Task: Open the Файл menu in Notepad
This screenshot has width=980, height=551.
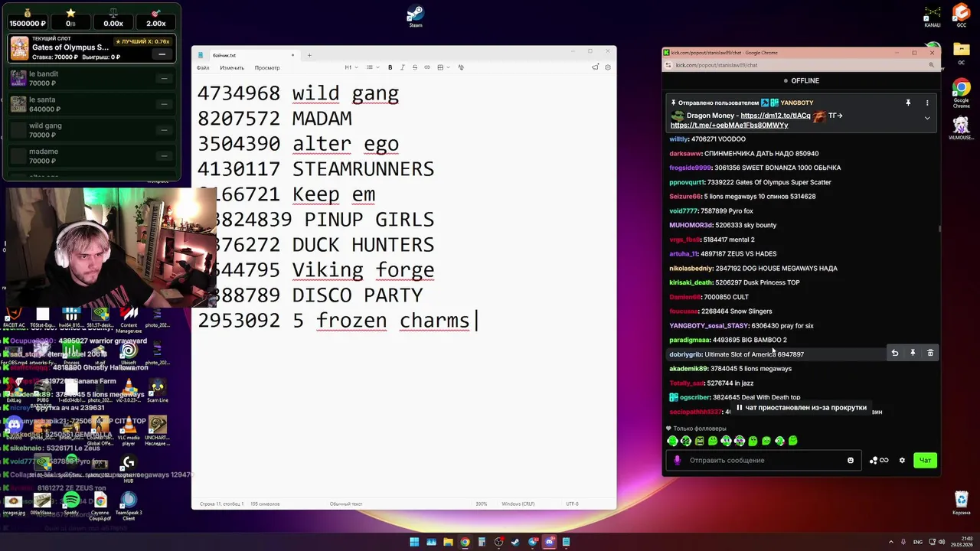Action: (x=203, y=68)
